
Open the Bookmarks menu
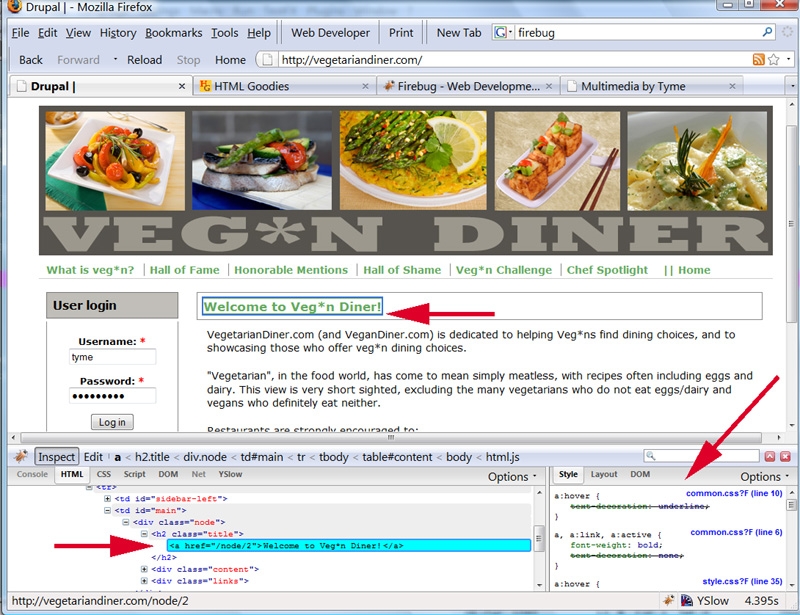tap(173, 33)
